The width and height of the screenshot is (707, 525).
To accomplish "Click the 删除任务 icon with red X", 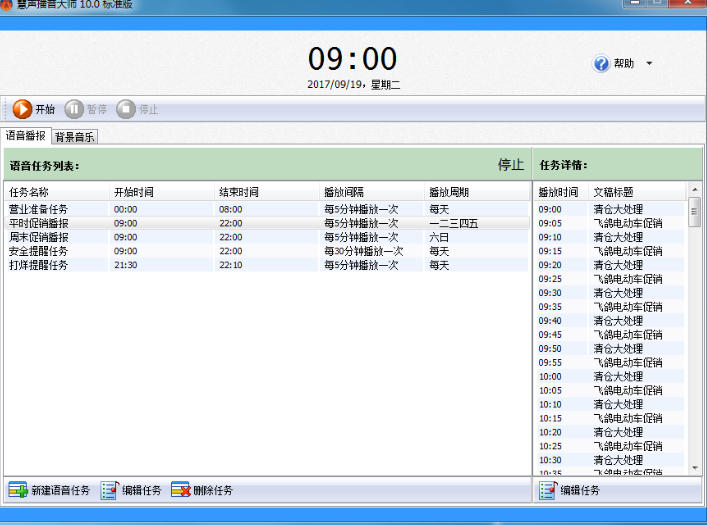I will pos(181,490).
